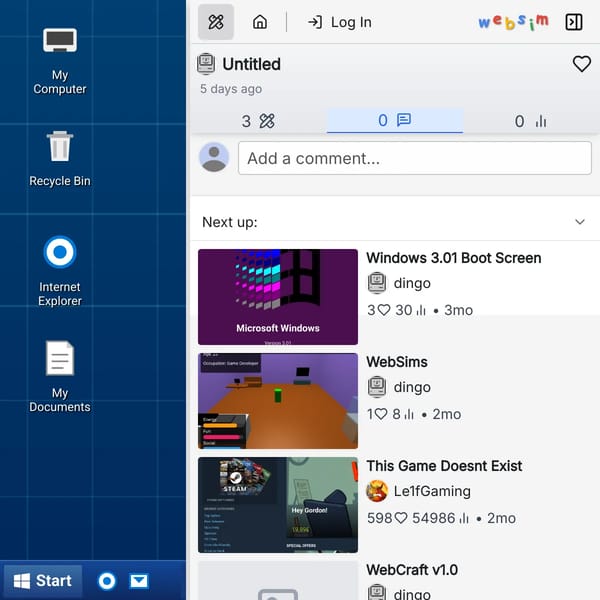Open the 0 views stats tab
The width and height of the screenshot is (600, 600).
click(x=531, y=121)
